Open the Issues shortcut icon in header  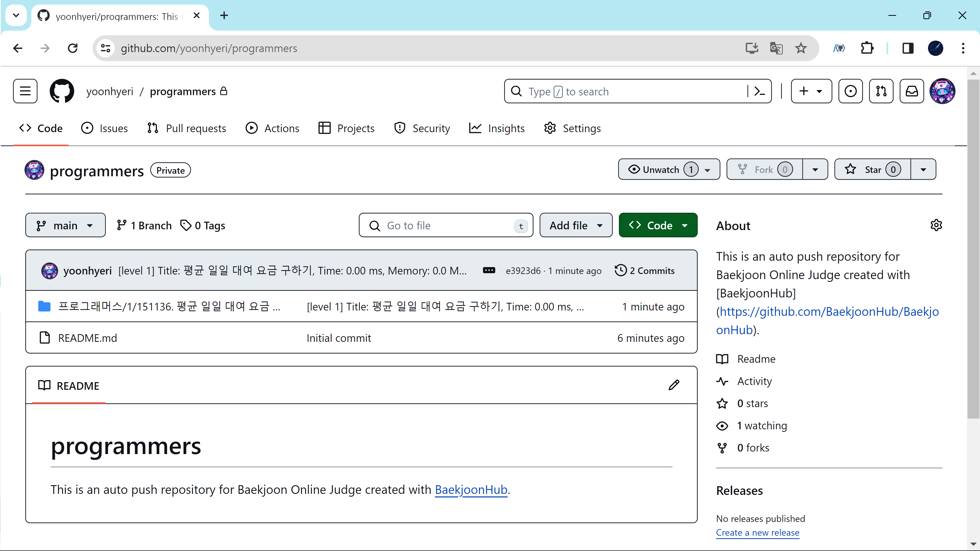(850, 91)
